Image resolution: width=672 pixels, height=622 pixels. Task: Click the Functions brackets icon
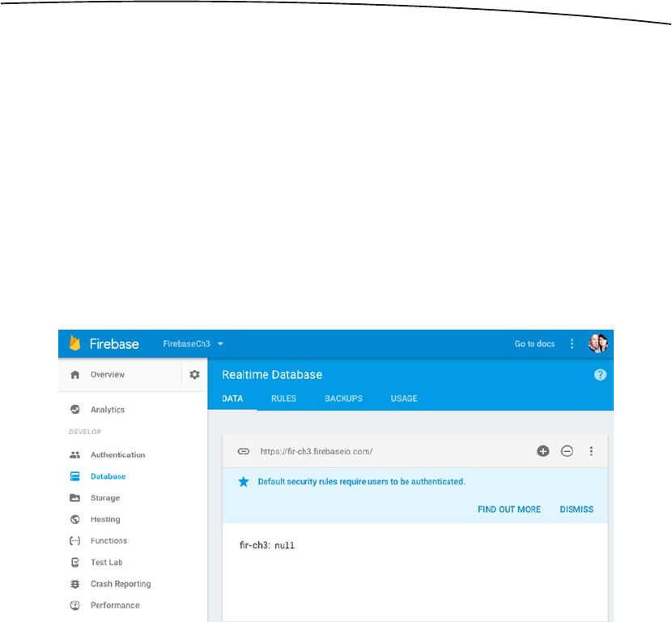tap(75, 540)
